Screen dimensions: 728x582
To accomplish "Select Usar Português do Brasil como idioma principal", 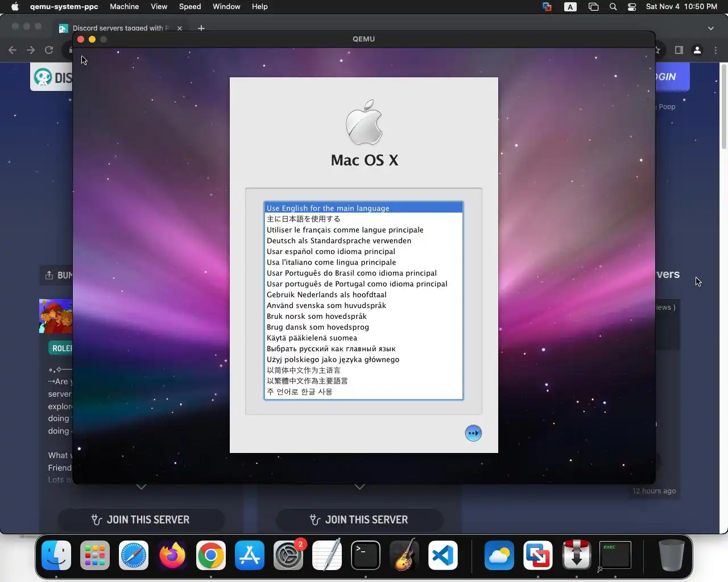I will pyautogui.click(x=363, y=273).
